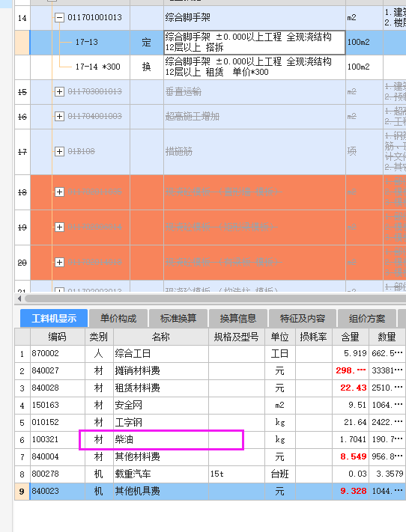Click code 100321
This screenshot has height=532, width=406.
[45, 440]
